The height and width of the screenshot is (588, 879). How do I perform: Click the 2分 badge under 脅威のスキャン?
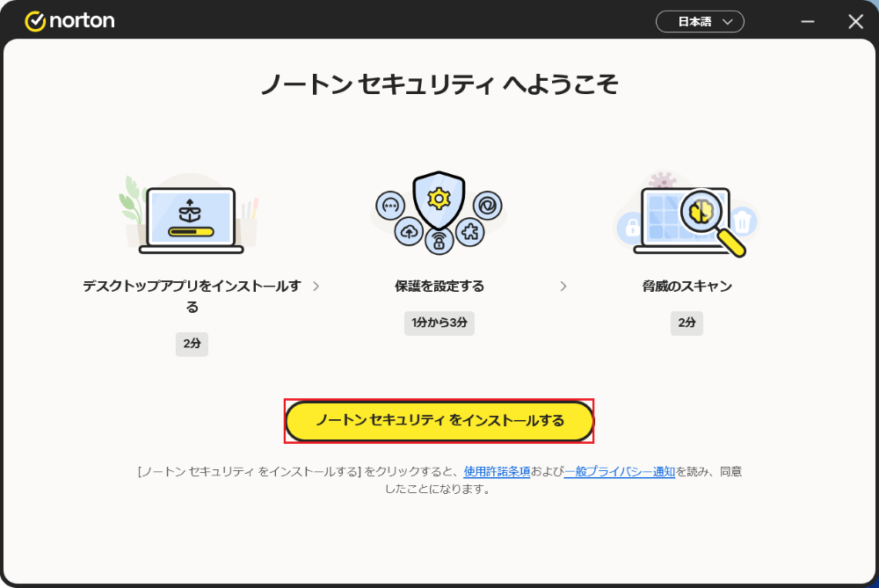pyautogui.click(x=686, y=323)
